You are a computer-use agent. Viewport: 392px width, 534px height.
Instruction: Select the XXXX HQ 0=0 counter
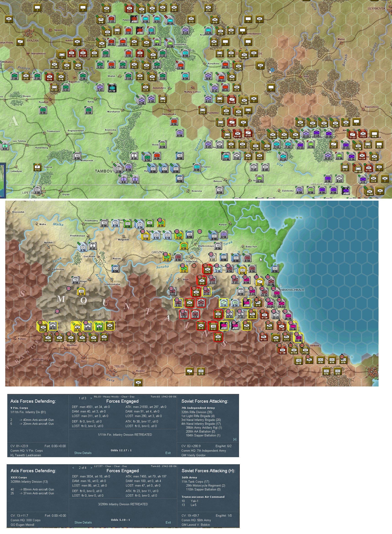point(299,360)
